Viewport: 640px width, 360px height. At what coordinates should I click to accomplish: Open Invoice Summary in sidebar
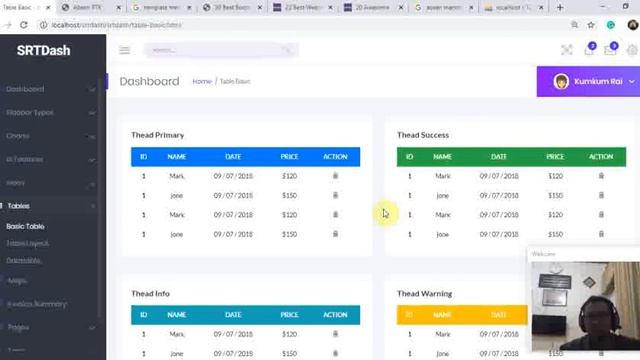tap(37, 304)
